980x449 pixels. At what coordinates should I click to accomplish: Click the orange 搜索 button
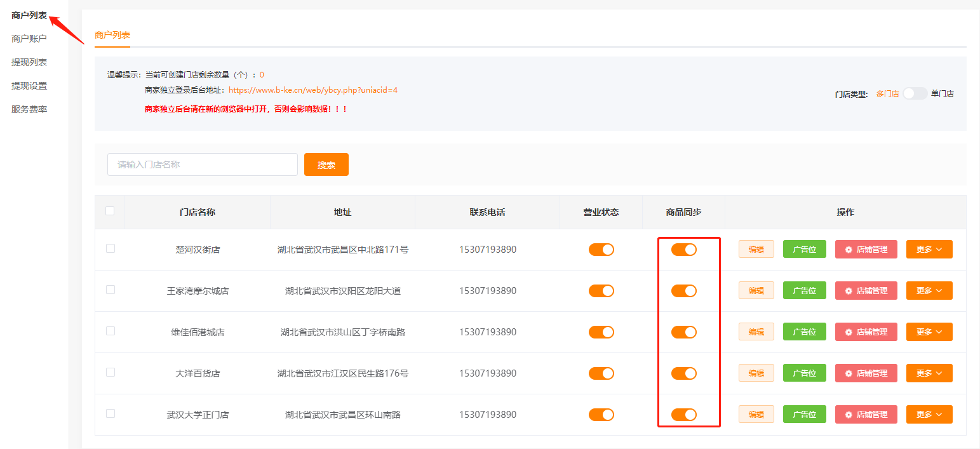pyautogui.click(x=326, y=164)
